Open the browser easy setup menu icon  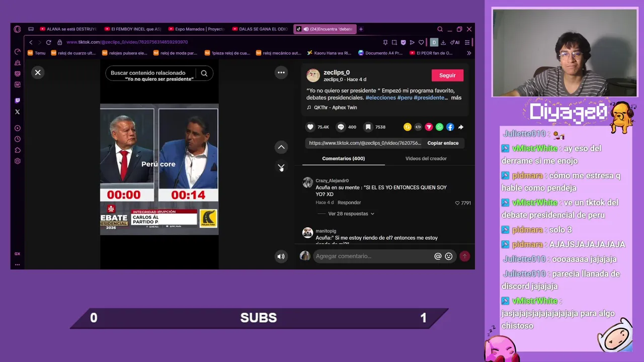467,42
